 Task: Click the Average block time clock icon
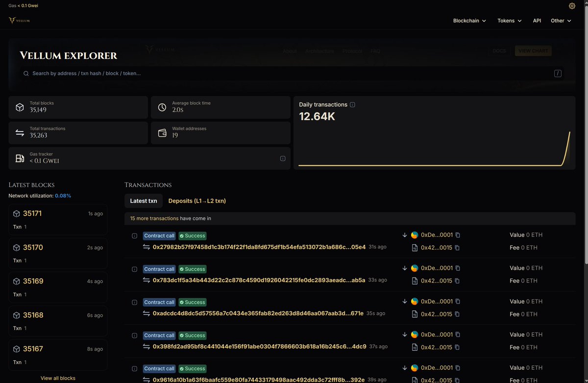pyautogui.click(x=162, y=107)
